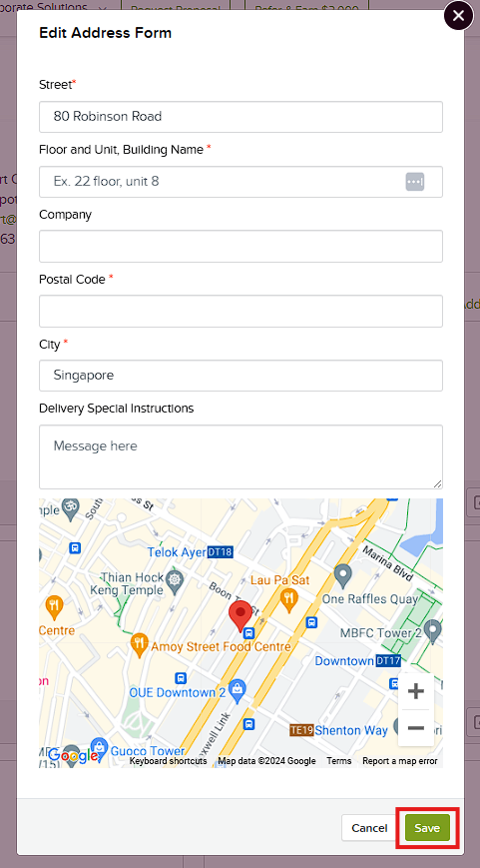The width and height of the screenshot is (480, 868).
Task: Zoom out the map with minus icon
Action: coord(416,727)
